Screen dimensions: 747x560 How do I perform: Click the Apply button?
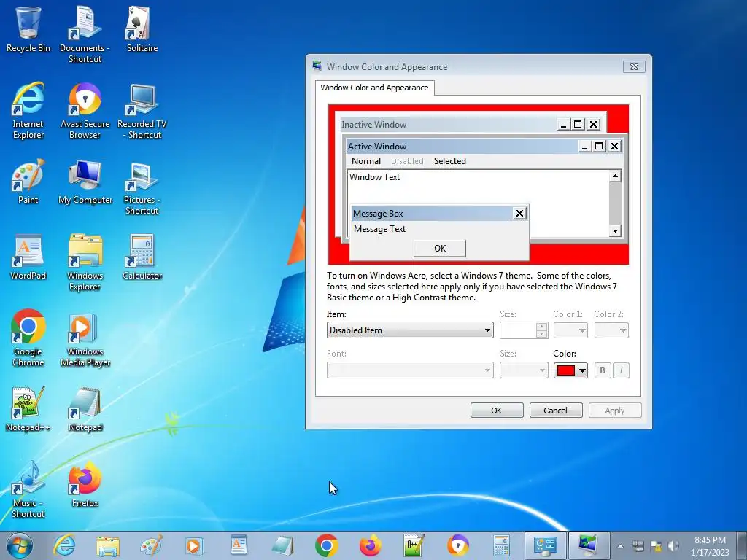point(614,411)
